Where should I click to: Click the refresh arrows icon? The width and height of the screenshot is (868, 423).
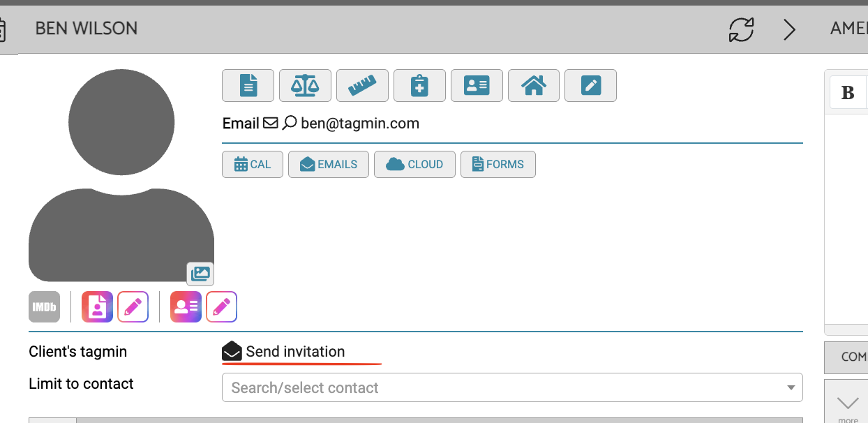tap(742, 29)
